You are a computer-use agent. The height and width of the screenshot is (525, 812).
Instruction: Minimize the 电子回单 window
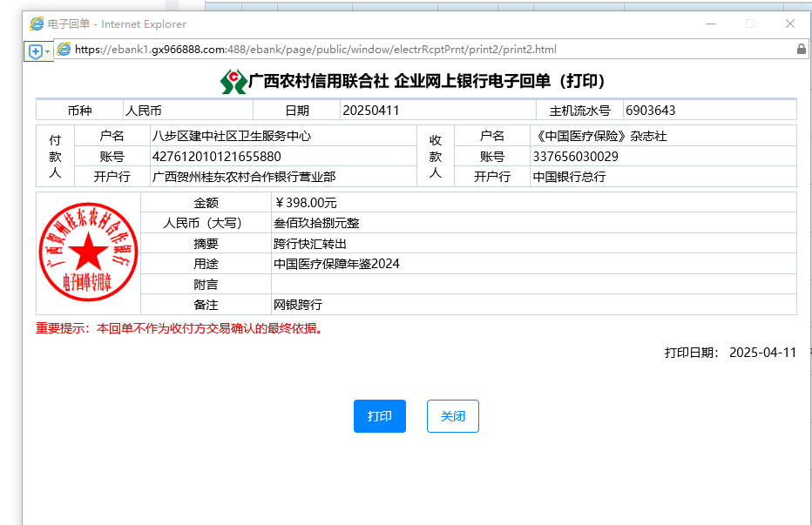(711, 24)
